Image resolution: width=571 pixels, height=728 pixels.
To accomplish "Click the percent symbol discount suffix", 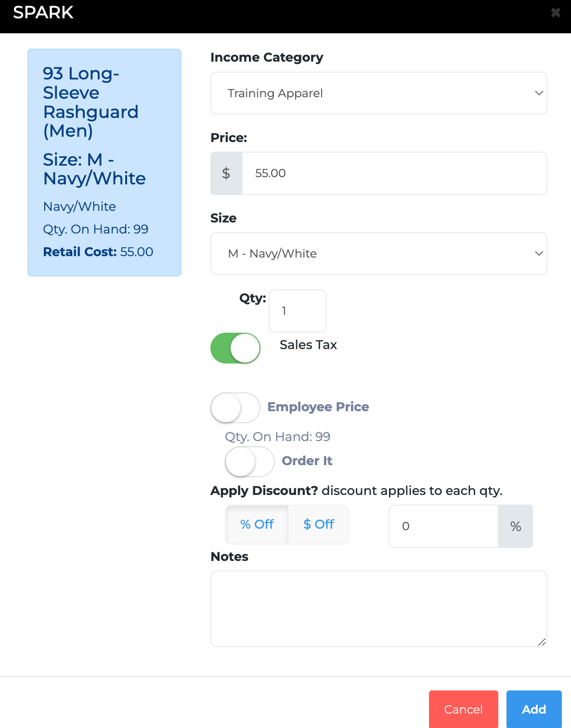I will click(515, 526).
